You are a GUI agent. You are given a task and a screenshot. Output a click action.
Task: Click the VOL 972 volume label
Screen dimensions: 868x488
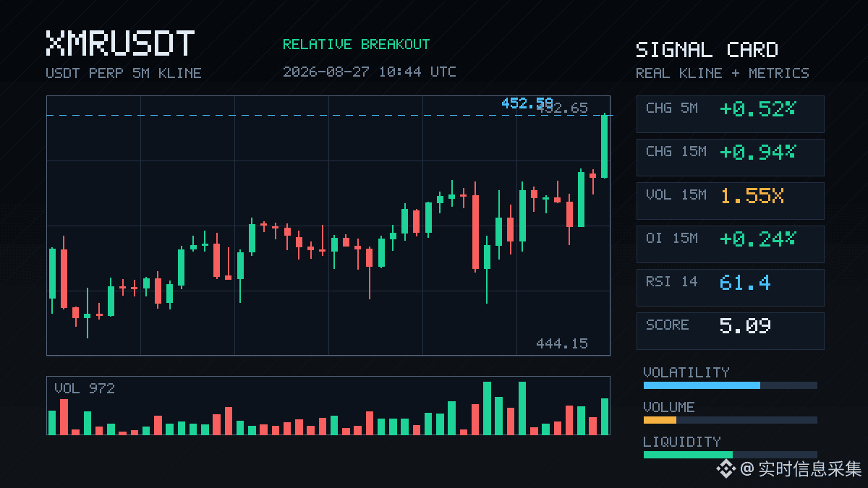(85, 388)
